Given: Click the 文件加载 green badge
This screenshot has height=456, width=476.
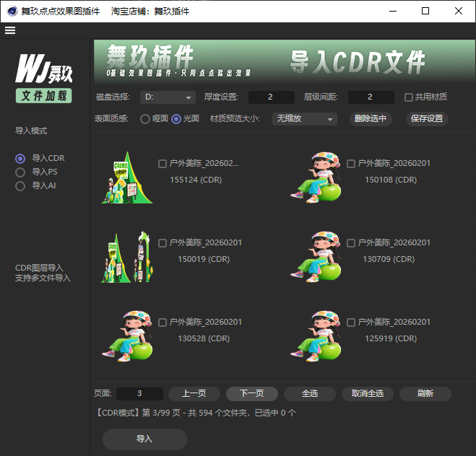Looking at the screenshot, I should click(44, 96).
